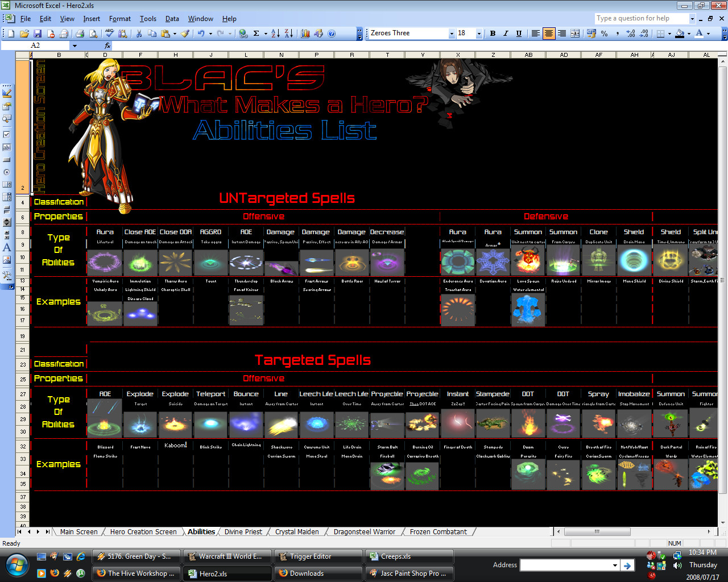Image resolution: width=728 pixels, height=582 pixels.
Task: Save the workbook with the floppy icon
Action: (38, 34)
